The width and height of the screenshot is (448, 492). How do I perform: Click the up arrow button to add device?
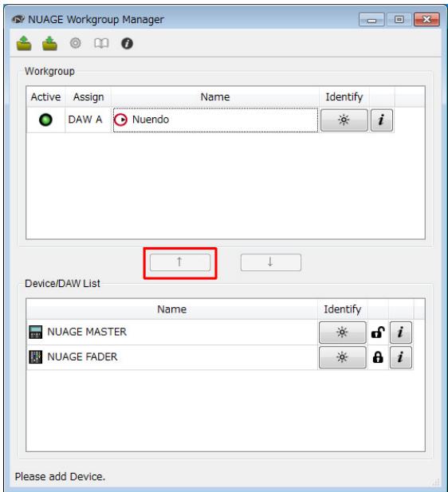tap(180, 262)
